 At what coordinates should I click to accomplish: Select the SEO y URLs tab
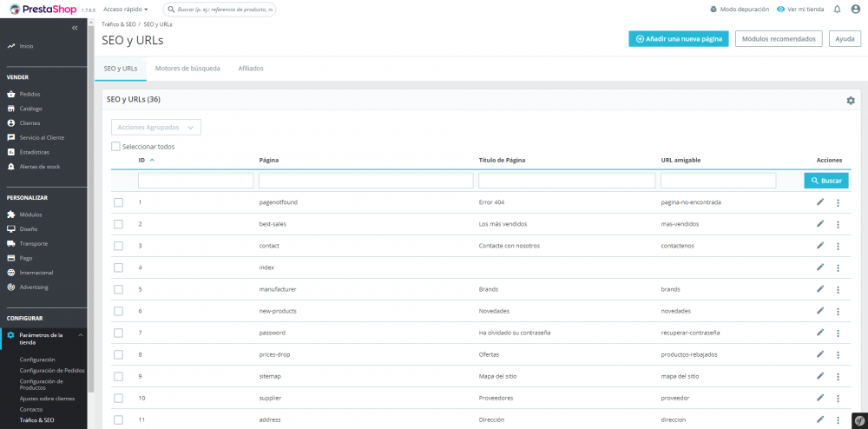point(121,69)
